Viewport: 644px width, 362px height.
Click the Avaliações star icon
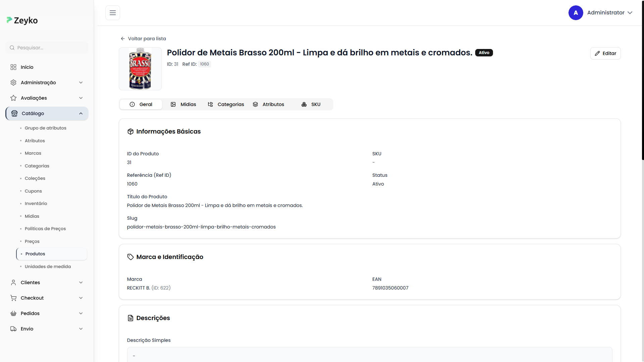click(x=13, y=98)
